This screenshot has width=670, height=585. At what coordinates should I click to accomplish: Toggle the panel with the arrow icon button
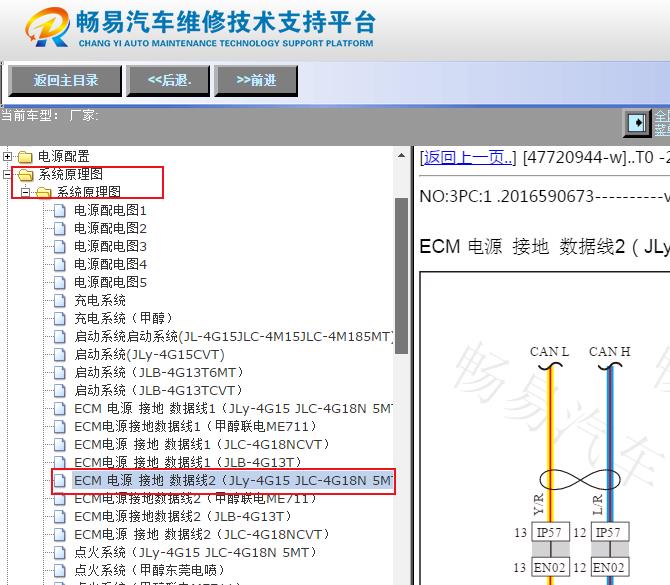click(637, 123)
